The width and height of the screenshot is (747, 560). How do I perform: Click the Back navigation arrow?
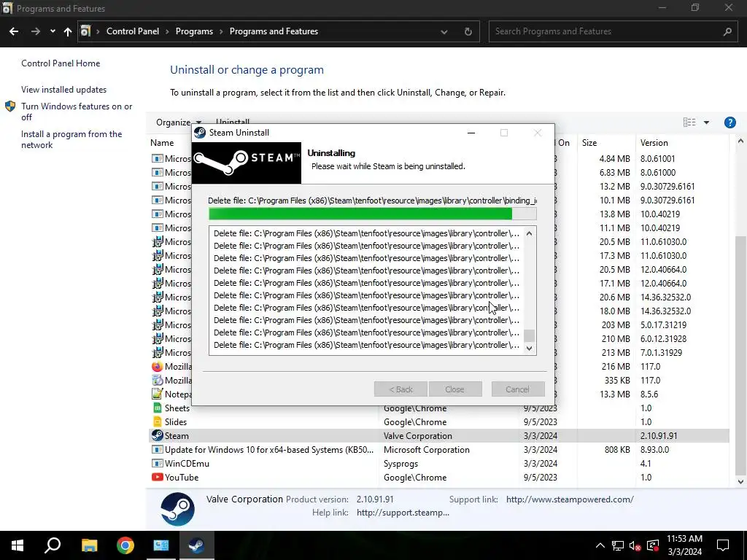point(14,31)
